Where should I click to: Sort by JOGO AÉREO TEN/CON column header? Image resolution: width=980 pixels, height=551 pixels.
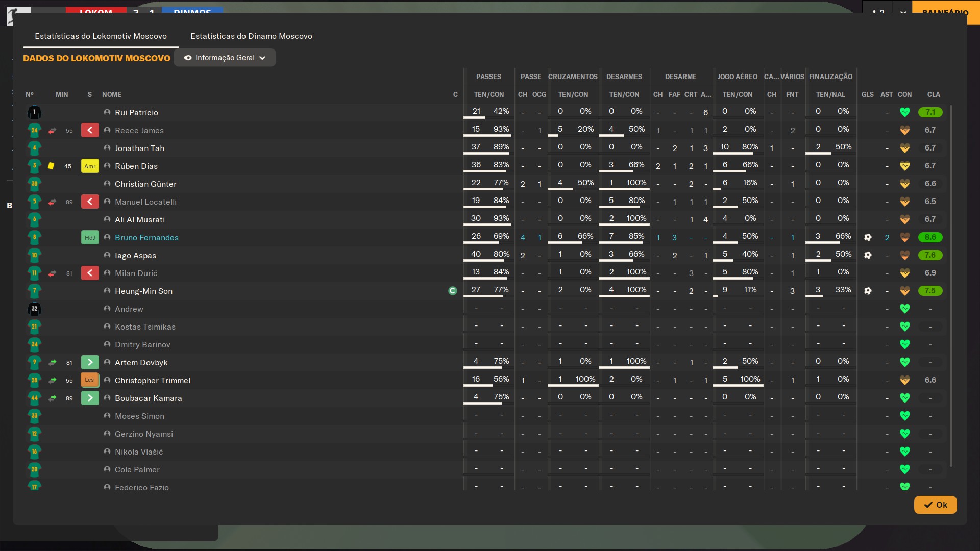coord(738,94)
